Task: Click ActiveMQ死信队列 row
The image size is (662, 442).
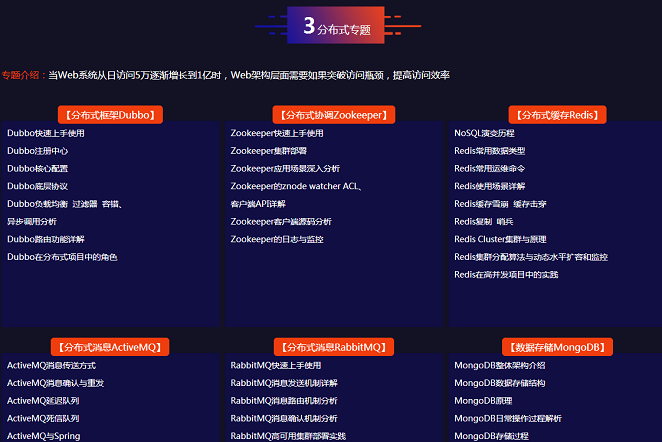Action: coord(43,419)
